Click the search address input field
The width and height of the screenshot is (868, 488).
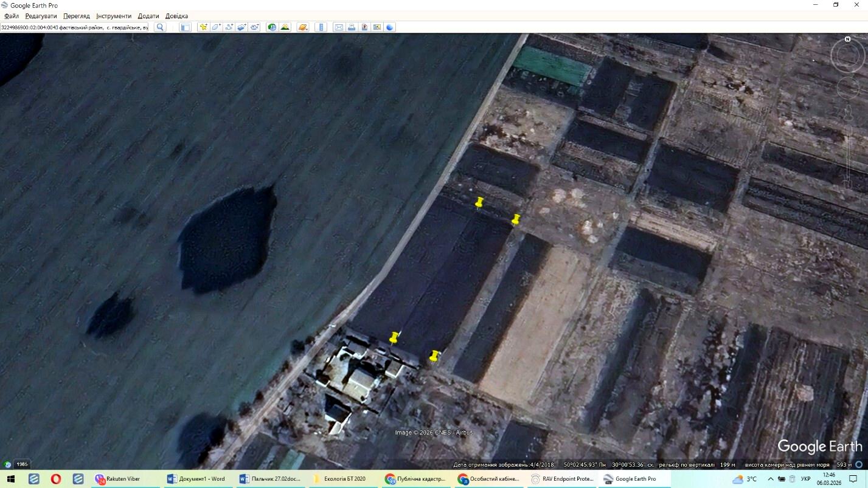click(x=74, y=27)
